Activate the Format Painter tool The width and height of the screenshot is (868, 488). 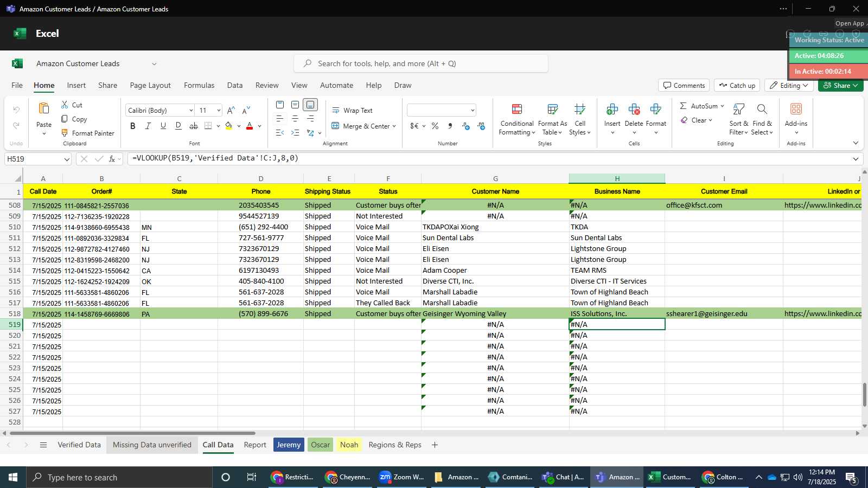coord(87,133)
